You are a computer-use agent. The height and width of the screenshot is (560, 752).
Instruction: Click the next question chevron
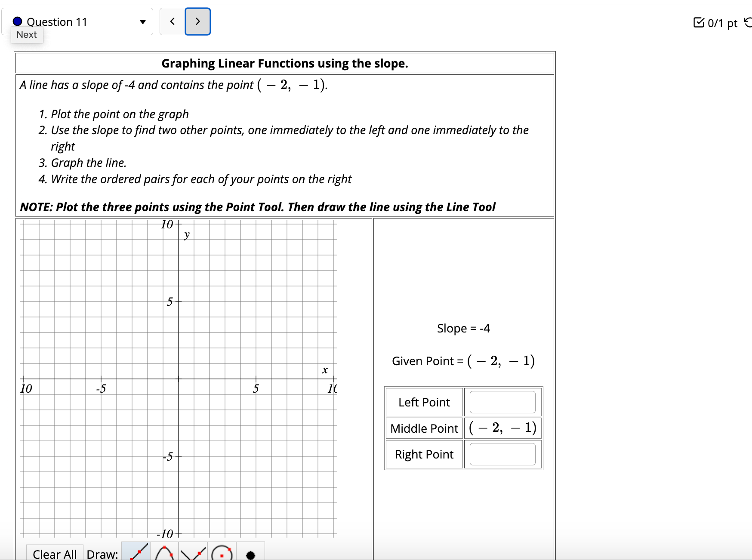point(197,21)
